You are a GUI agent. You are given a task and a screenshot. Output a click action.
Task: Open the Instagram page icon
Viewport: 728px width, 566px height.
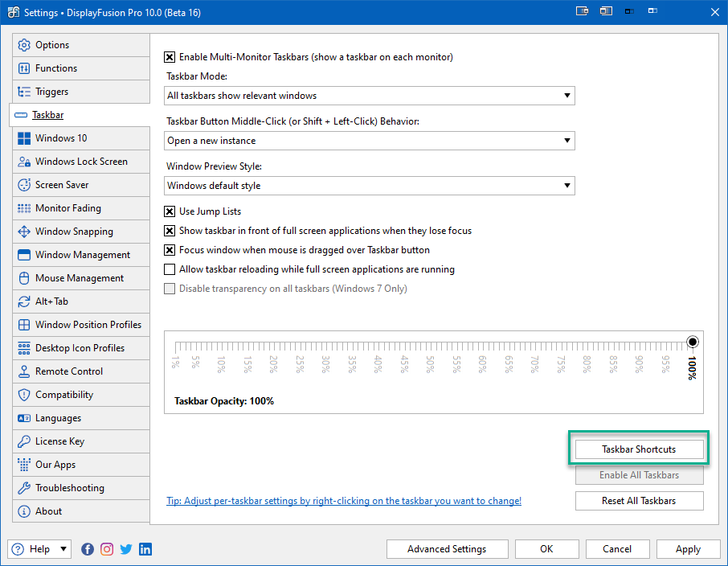click(107, 549)
